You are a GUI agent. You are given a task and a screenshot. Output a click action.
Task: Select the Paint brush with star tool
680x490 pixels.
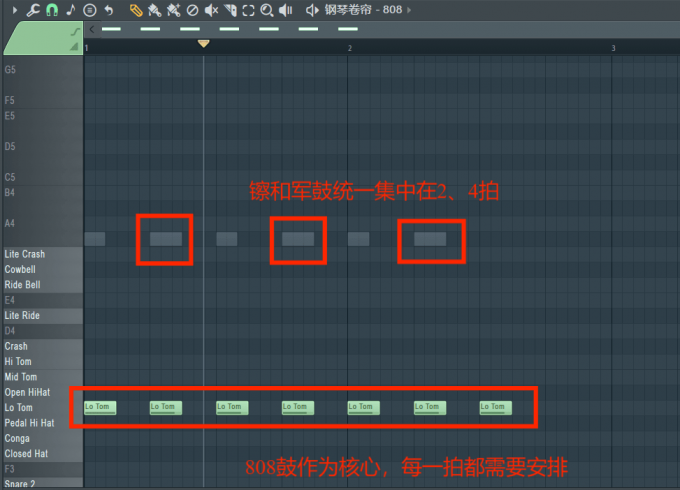click(x=173, y=10)
